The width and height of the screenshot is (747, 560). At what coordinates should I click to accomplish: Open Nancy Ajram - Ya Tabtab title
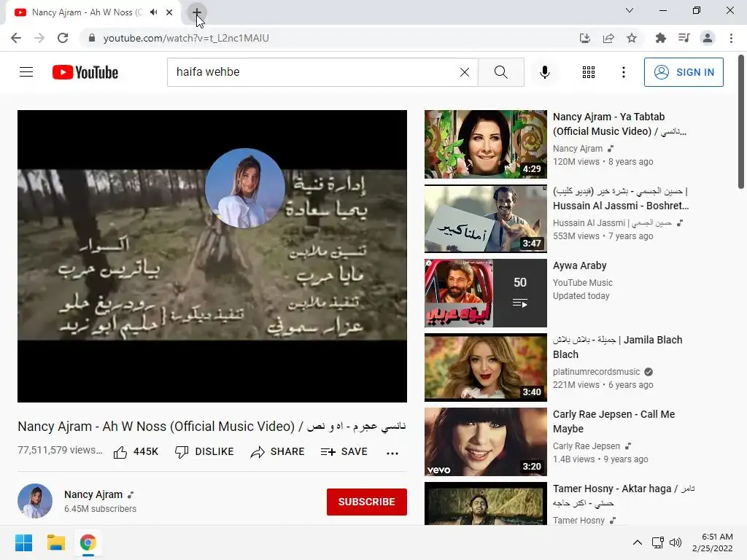pos(619,124)
